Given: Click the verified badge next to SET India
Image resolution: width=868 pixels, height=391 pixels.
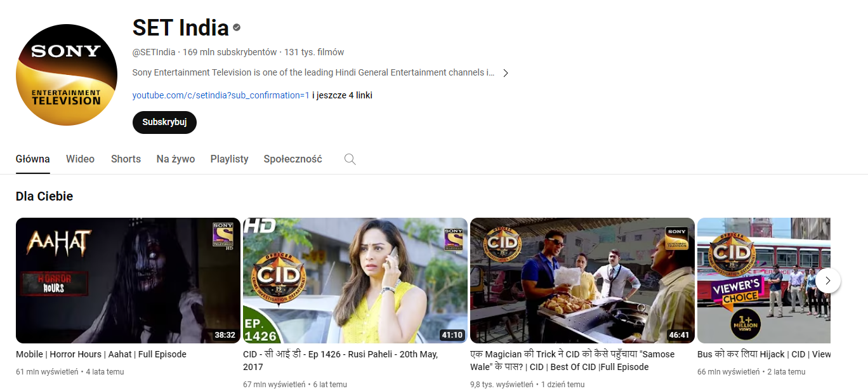Looking at the screenshot, I should point(237,28).
